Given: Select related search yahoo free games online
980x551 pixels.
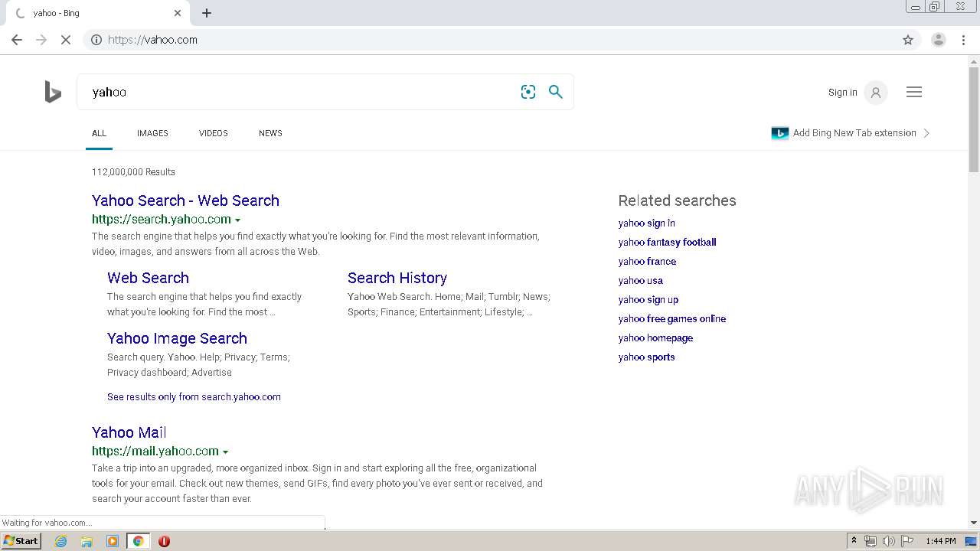Looking at the screenshot, I should click(672, 319).
